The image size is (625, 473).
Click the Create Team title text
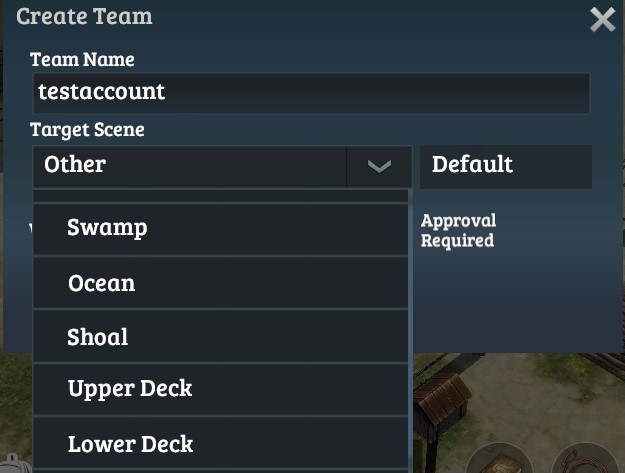84,17
